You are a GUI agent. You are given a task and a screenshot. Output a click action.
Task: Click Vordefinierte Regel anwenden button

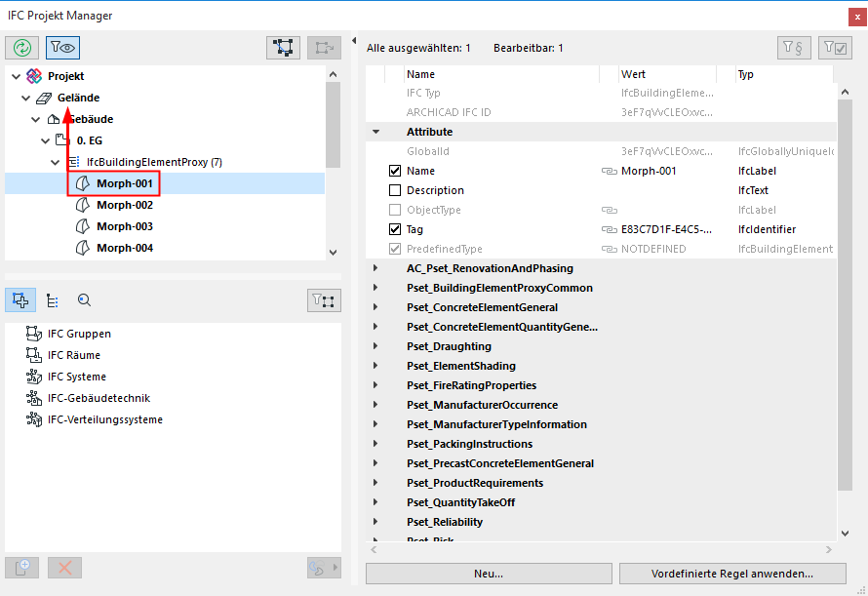click(730, 574)
